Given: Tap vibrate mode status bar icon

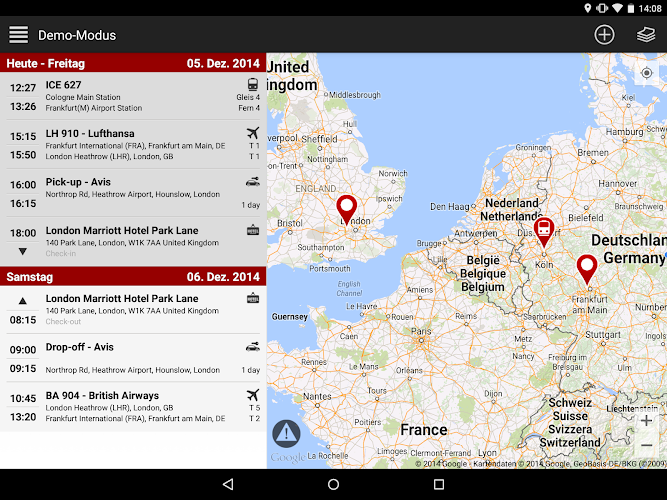Looking at the screenshot, I should tap(602, 8).
